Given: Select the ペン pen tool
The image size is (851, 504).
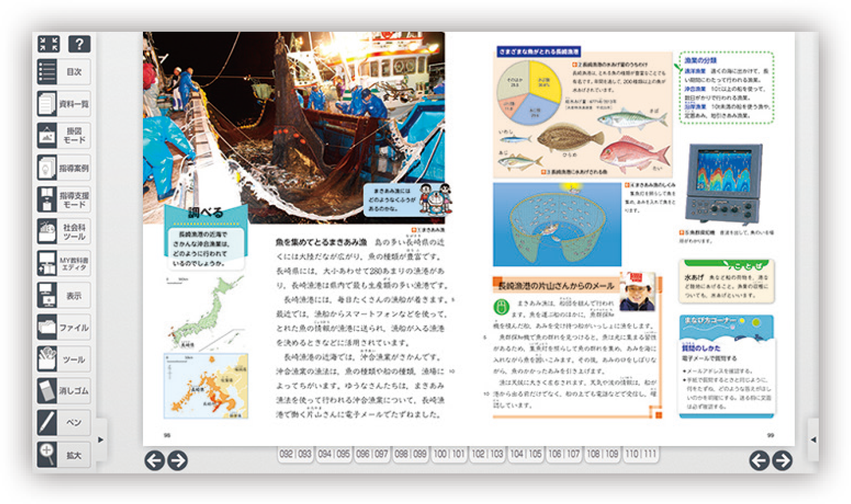Looking at the screenshot, I should (x=64, y=423).
